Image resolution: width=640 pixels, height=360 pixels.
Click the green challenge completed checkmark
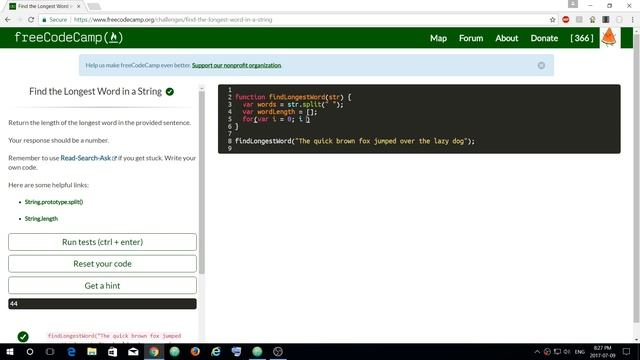(170, 92)
